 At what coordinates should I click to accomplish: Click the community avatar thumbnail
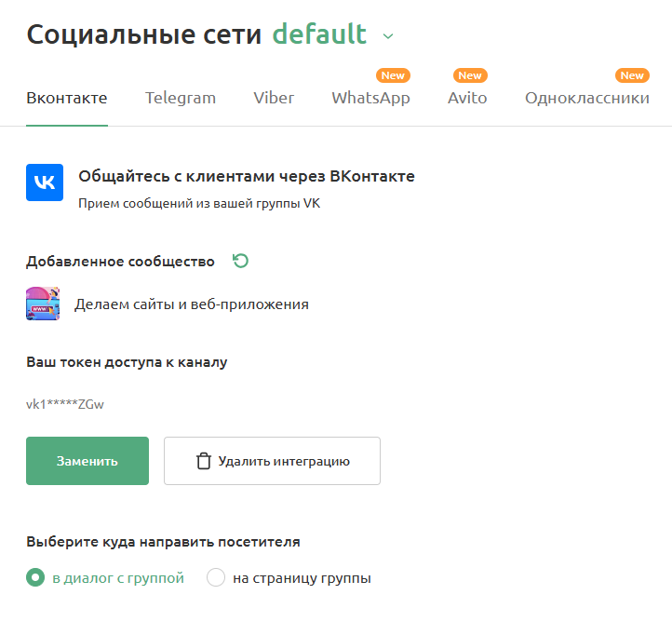pyautogui.click(x=43, y=304)
